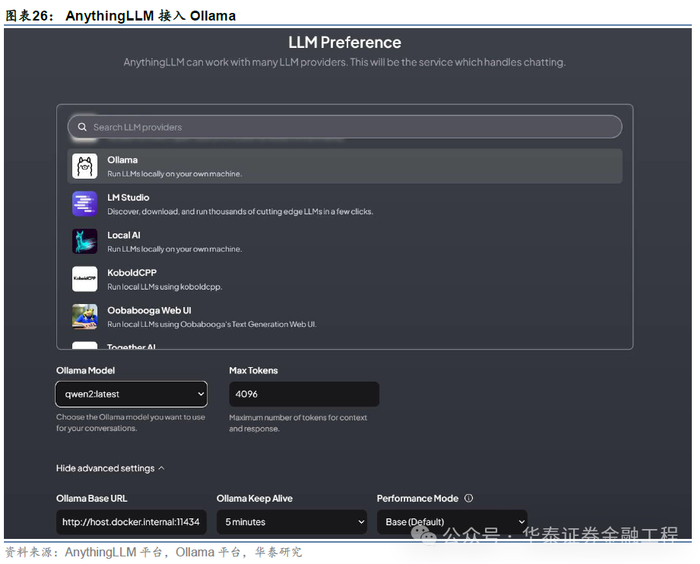
Task: Click the Ollama Model label
Action: pyautogui.click(x=86, y=370)
